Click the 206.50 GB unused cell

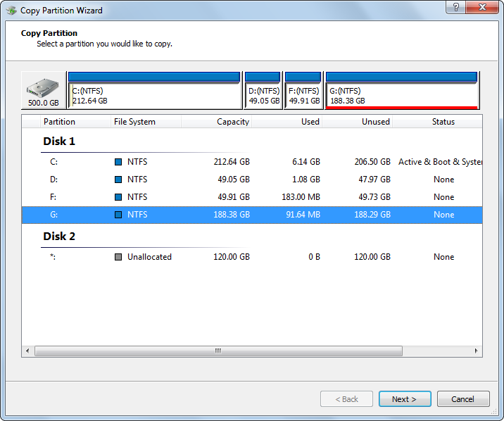tap(372, 162)
